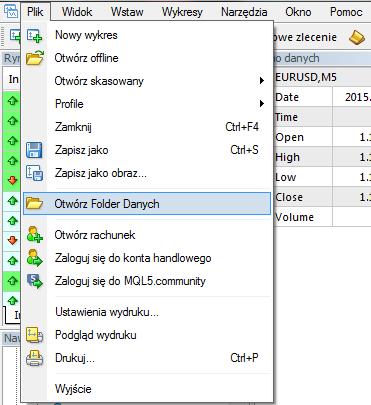Expand the Otwórz skasowany submenu arrow
371x405 pixels.
click(x=262, y=81)
